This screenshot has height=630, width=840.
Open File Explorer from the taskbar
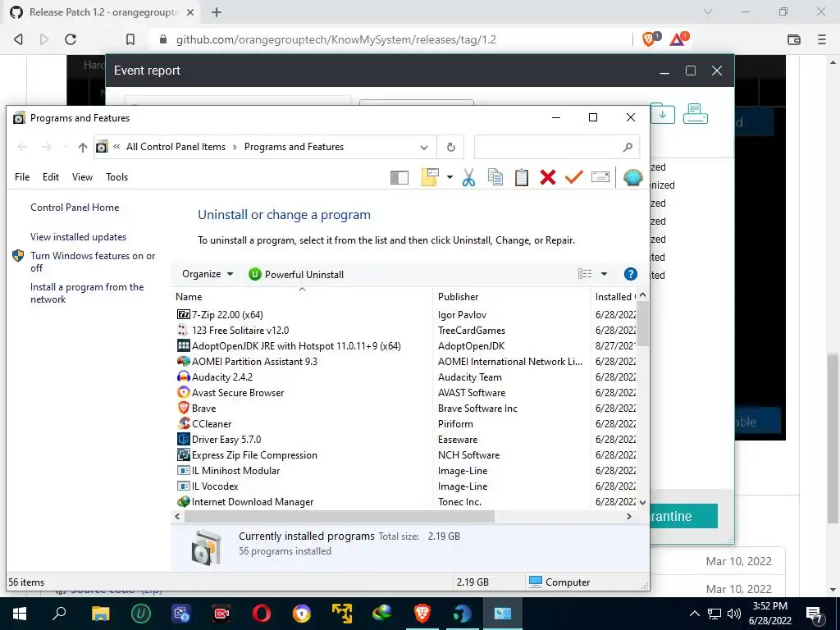100,614
